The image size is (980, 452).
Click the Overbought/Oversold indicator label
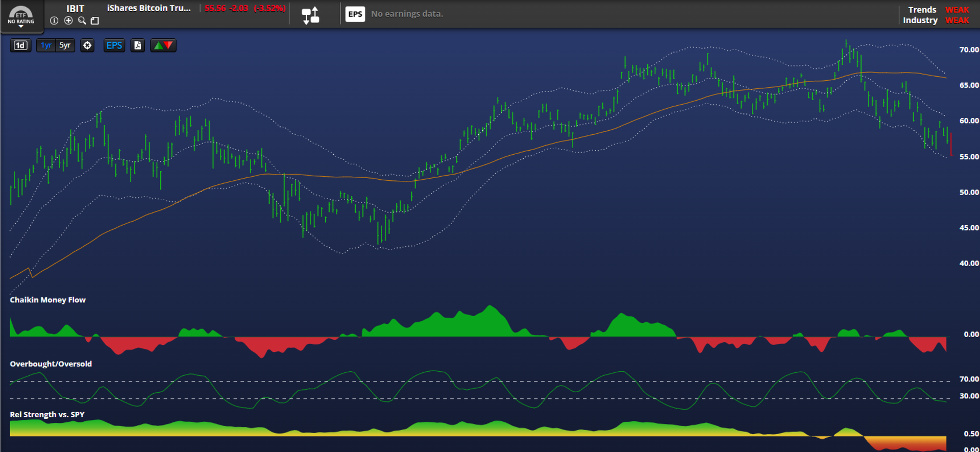pos(51,364)
